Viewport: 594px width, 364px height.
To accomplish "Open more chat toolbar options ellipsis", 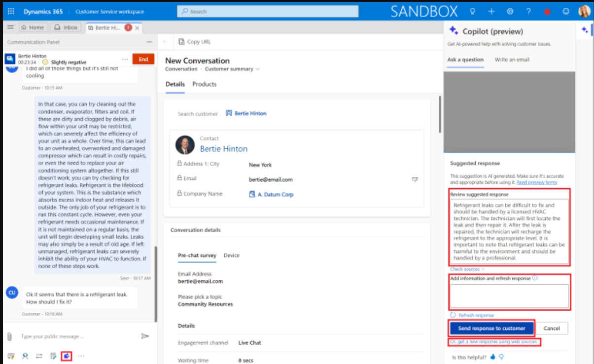I will 81,356.
